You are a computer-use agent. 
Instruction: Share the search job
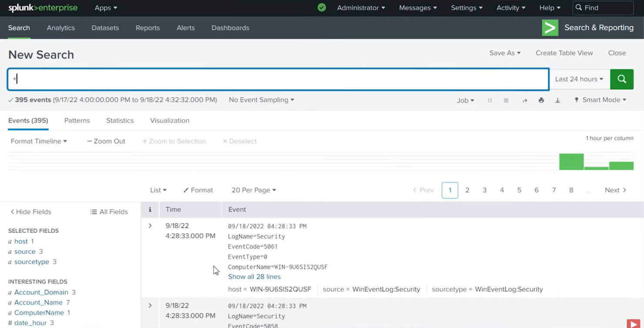coord(525,100)
